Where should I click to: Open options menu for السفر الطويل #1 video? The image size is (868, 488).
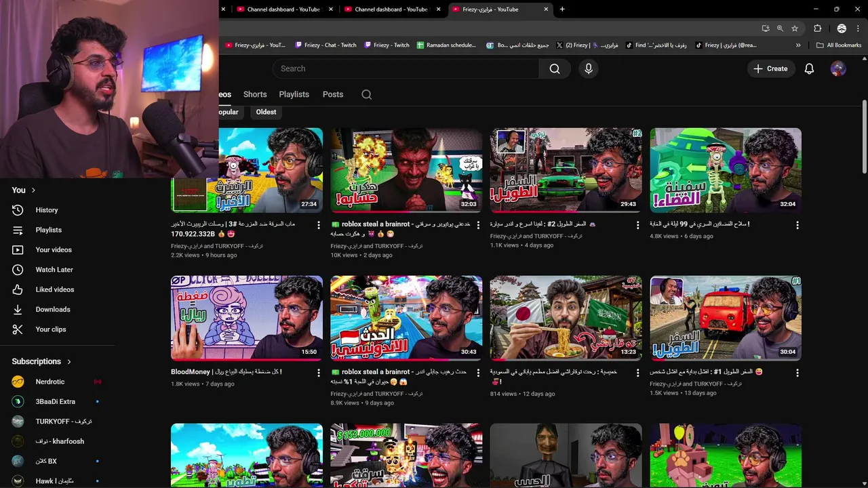click(x=797, y=373)
